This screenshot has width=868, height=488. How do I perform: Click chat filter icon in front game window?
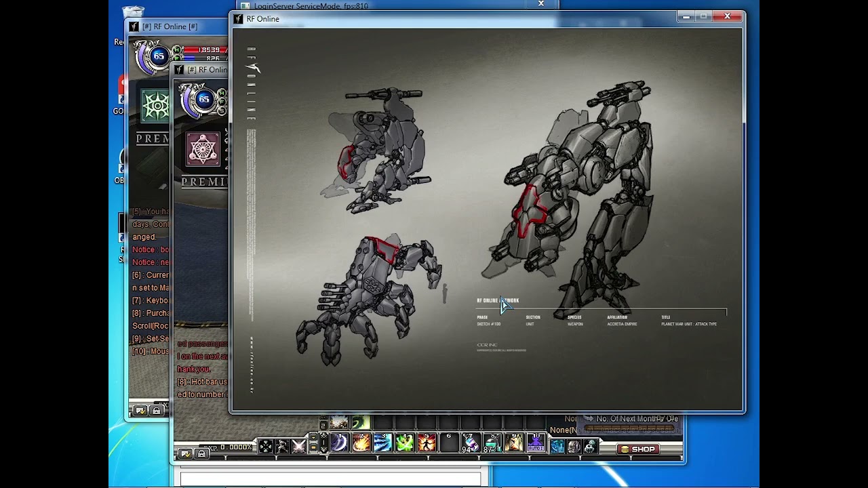click(x=185, y=453)
